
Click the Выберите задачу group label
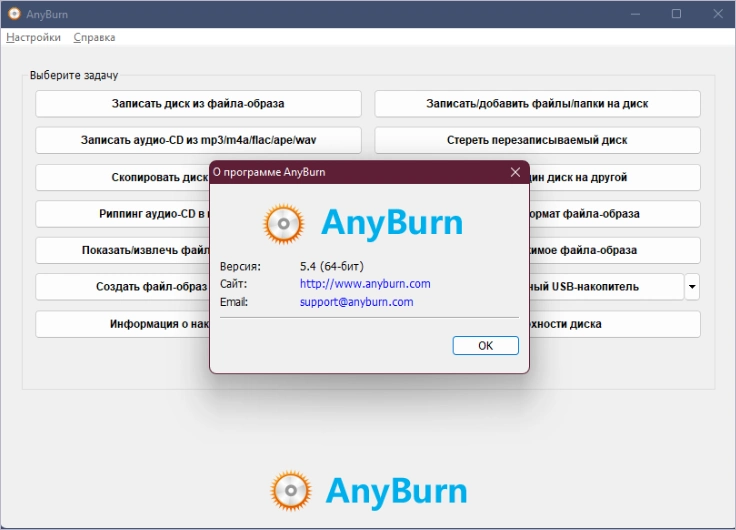pyautogui.click(x=74, y=75)
